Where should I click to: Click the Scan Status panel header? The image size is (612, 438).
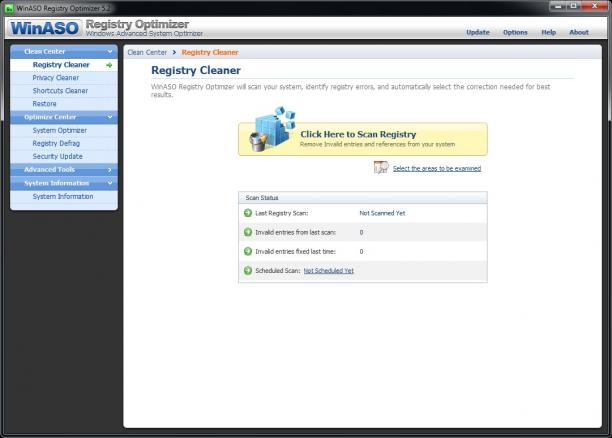363,198
